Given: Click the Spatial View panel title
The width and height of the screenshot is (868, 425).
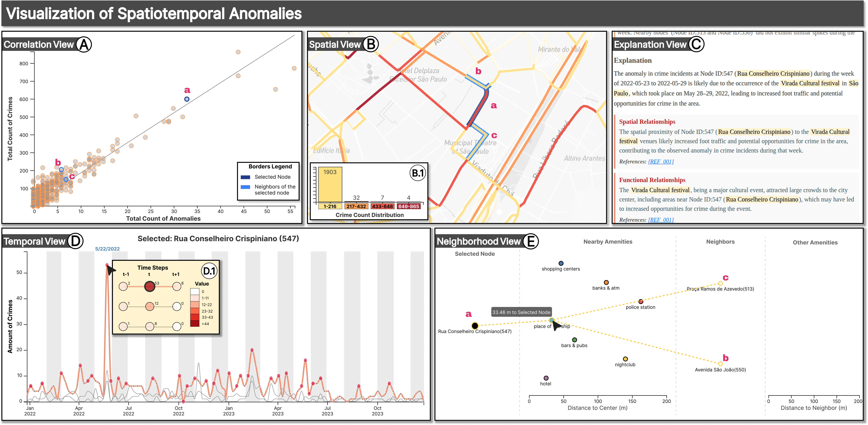Looking at the screenshot, I should 335,44.
